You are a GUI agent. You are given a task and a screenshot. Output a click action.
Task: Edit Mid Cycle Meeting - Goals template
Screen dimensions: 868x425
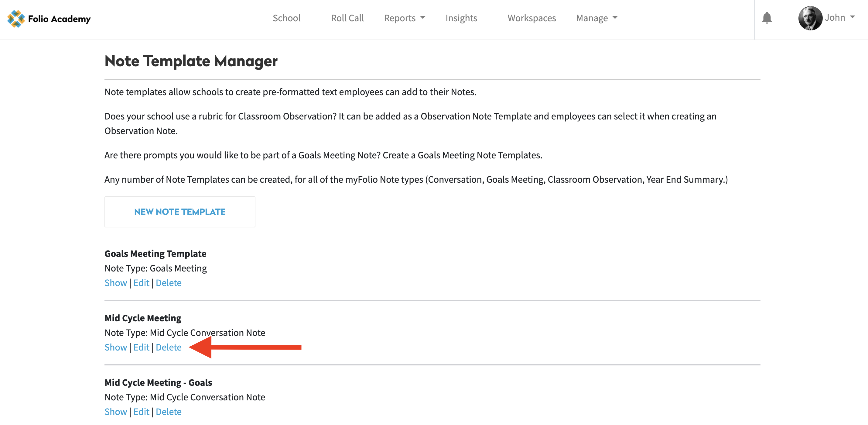[x=141, y=412]
